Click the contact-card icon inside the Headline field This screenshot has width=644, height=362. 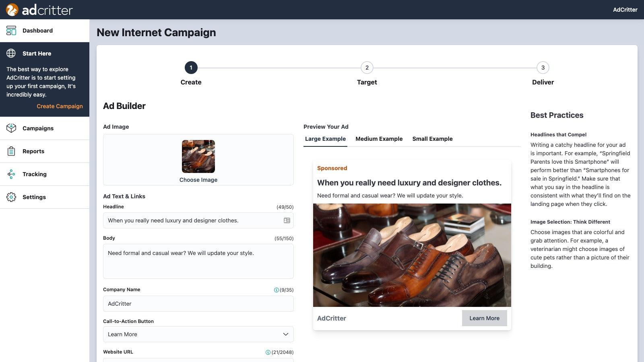click(x=286, y=220)
